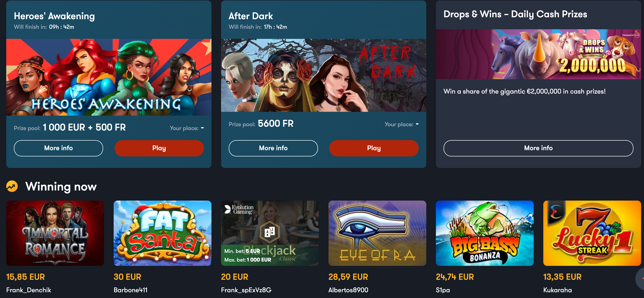Click the Evolution Gaming logo on Blackjack

click(239, 209)
